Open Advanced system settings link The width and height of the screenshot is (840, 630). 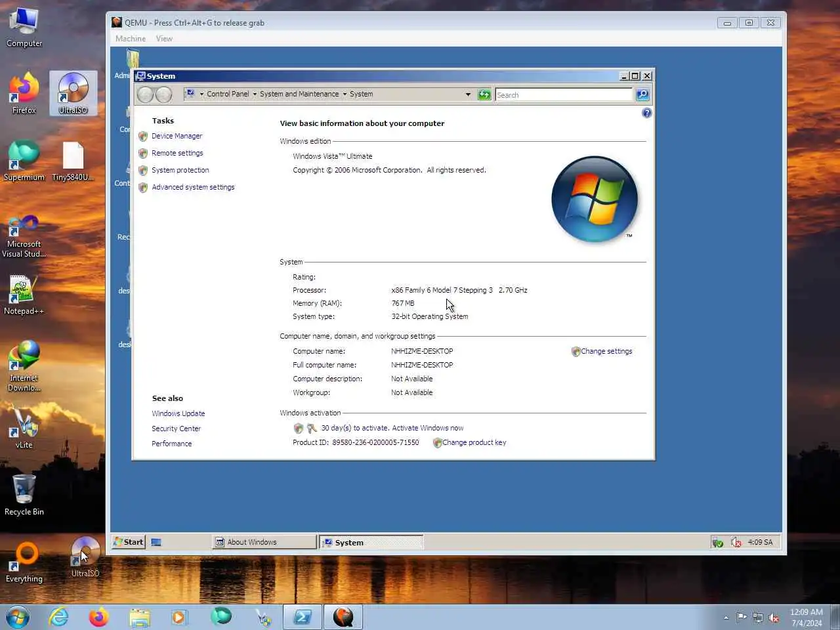coord(193,187)
